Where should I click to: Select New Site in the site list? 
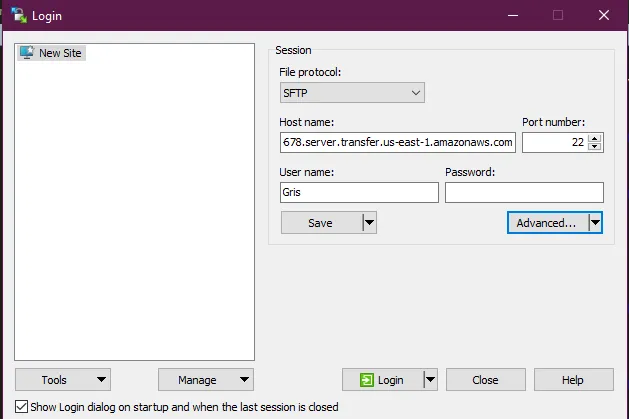(x=60, y=53)
